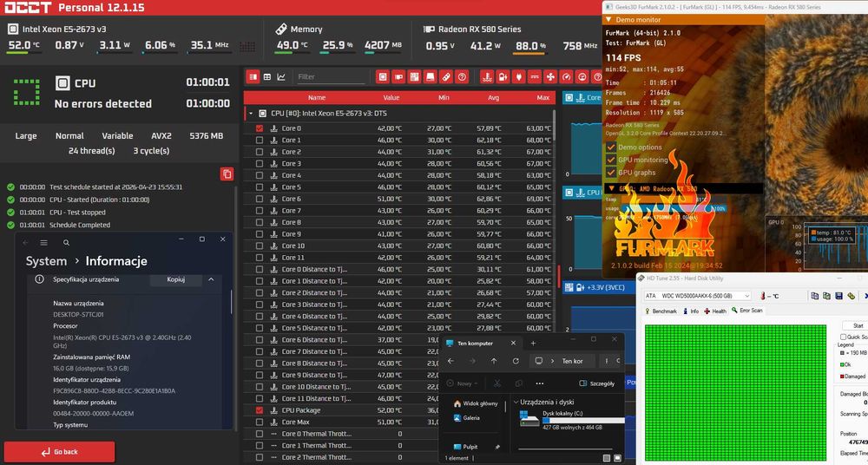The height and width of the screenshot is (465, 868).
Task: Toggle the motherboard sensor filter icon in OCCT
Action: click(414, 77)
